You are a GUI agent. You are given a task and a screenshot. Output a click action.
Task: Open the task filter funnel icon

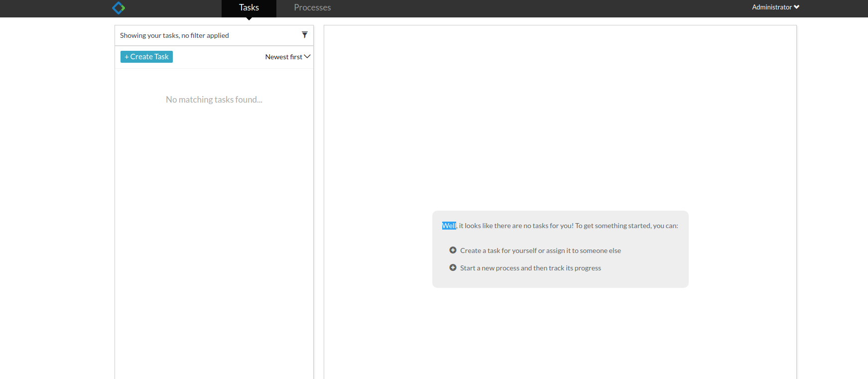coord(305,35)
